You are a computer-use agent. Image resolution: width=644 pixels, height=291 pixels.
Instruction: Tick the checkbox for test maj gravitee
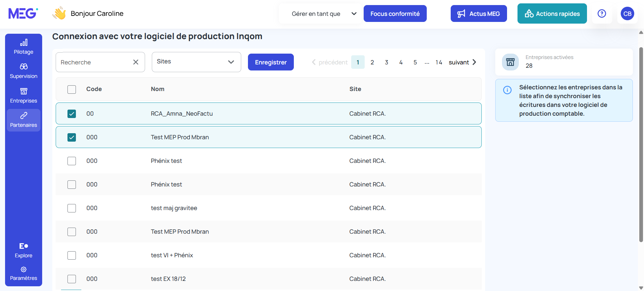tap(72, 208)
